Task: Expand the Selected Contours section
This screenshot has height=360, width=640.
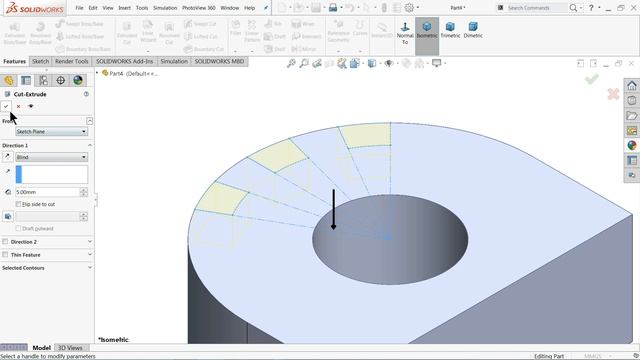Action: (89, 268)
